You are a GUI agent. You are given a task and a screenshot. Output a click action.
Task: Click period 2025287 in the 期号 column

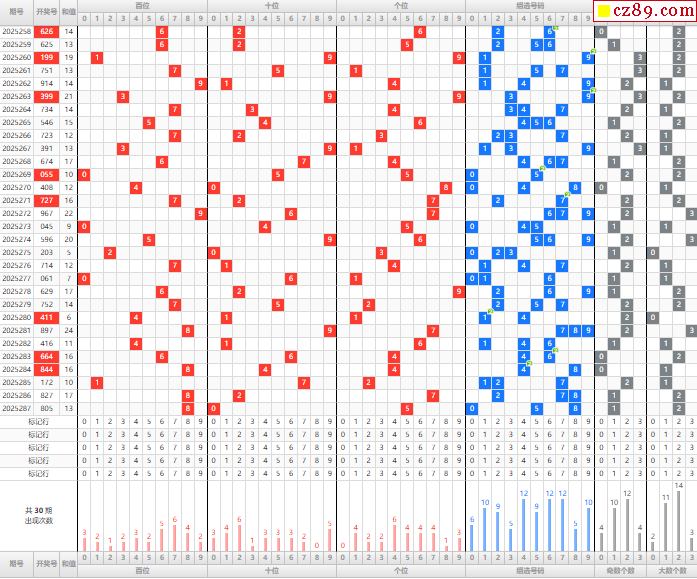[17, 408]
